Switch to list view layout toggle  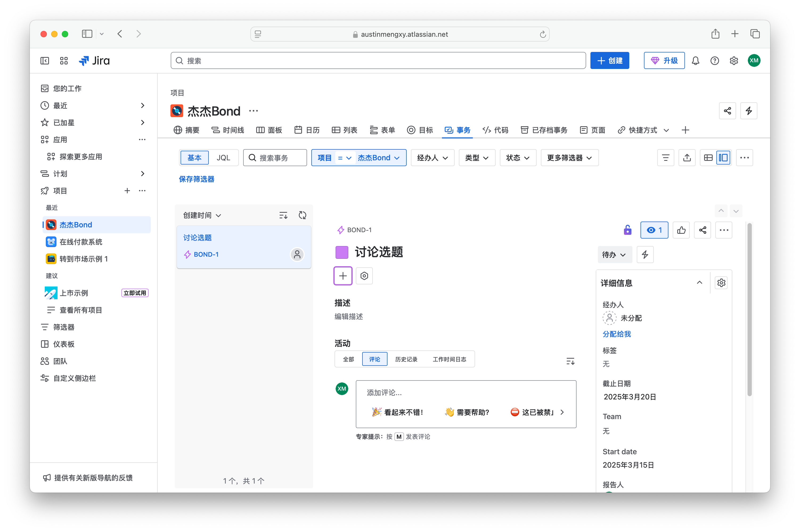tap(708, 158)
